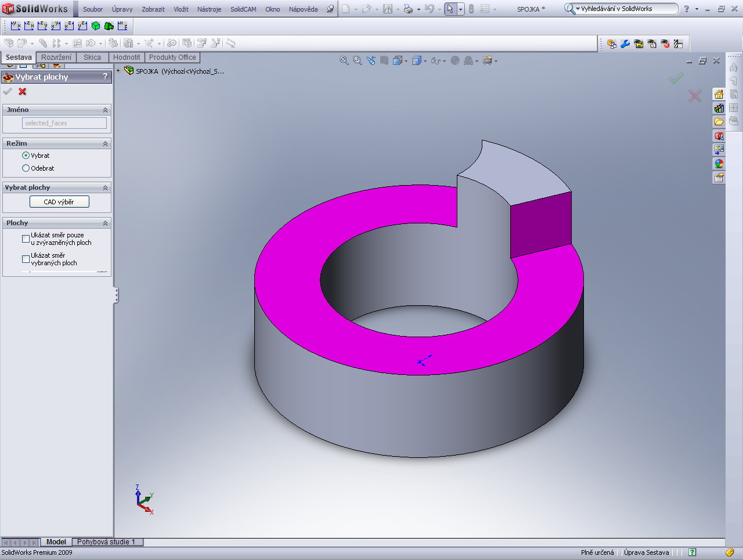This screenshot has width=743, height=560.
Task: Switch to the Skica tab
Action: tap(92, 57)
